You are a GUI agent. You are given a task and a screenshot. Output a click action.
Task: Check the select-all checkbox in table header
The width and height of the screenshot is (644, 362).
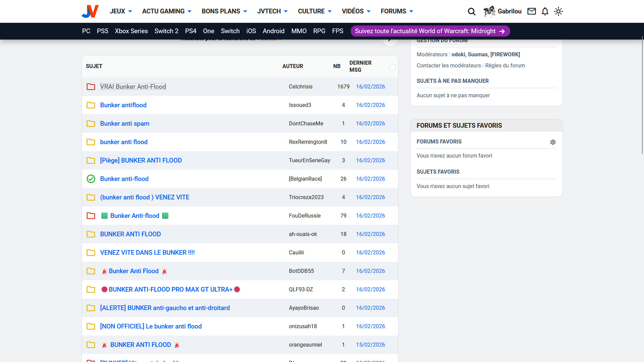[392, 67]
